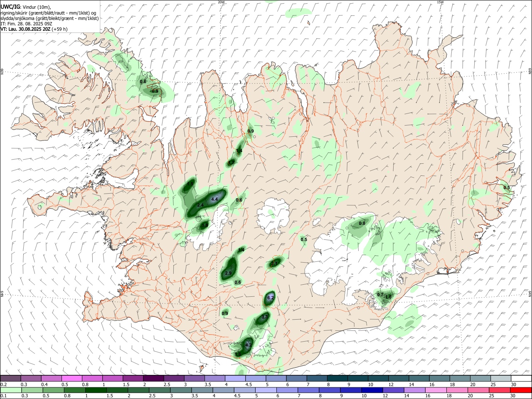Click the 20W longitude label at top
532x399 pixels.
point(221,2)
